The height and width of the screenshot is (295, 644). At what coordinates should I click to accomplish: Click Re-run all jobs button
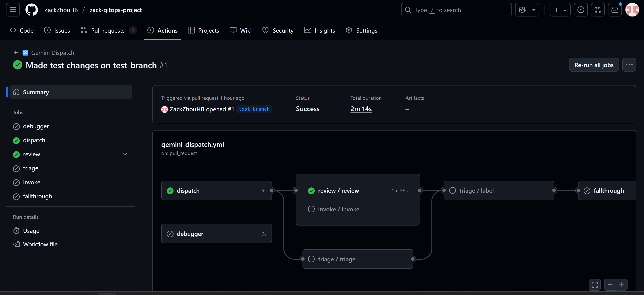tap(594, 65)
